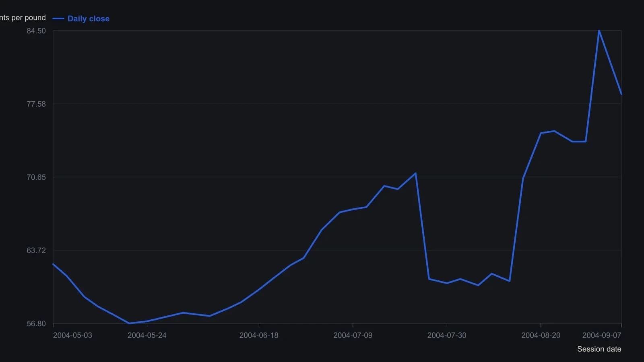644x362 pixels.
Task: Click the 2004-05-24 date label
Action: pos(147,335)
